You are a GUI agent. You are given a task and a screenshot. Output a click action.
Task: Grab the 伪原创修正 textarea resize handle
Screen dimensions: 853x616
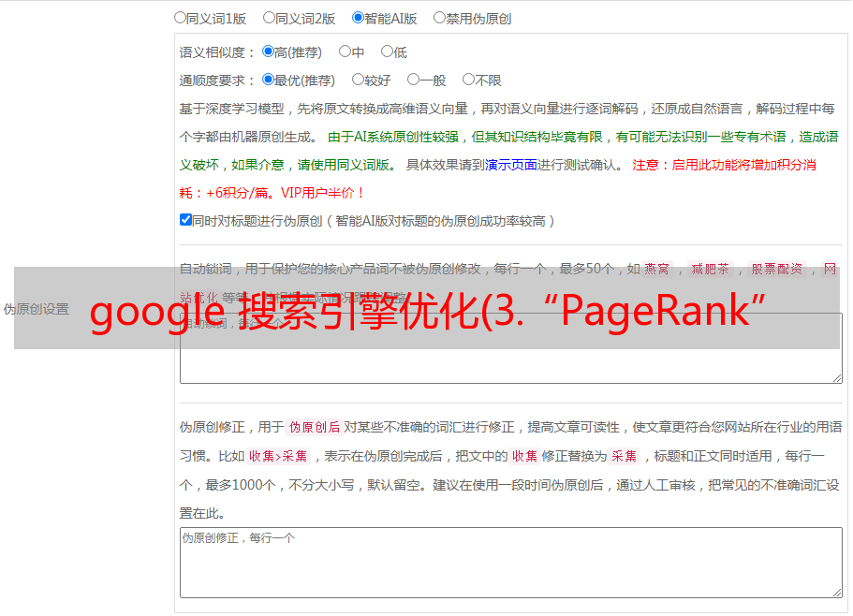click(x=837, y=592)
